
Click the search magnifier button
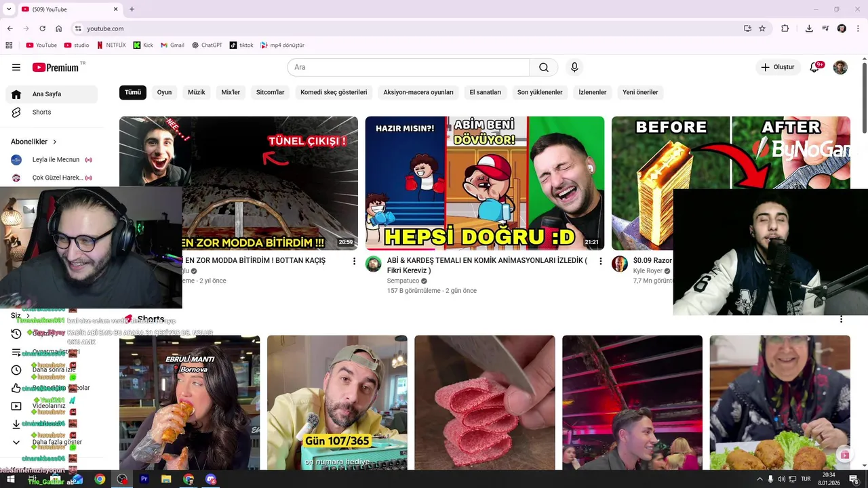click(x=544, y=67)
